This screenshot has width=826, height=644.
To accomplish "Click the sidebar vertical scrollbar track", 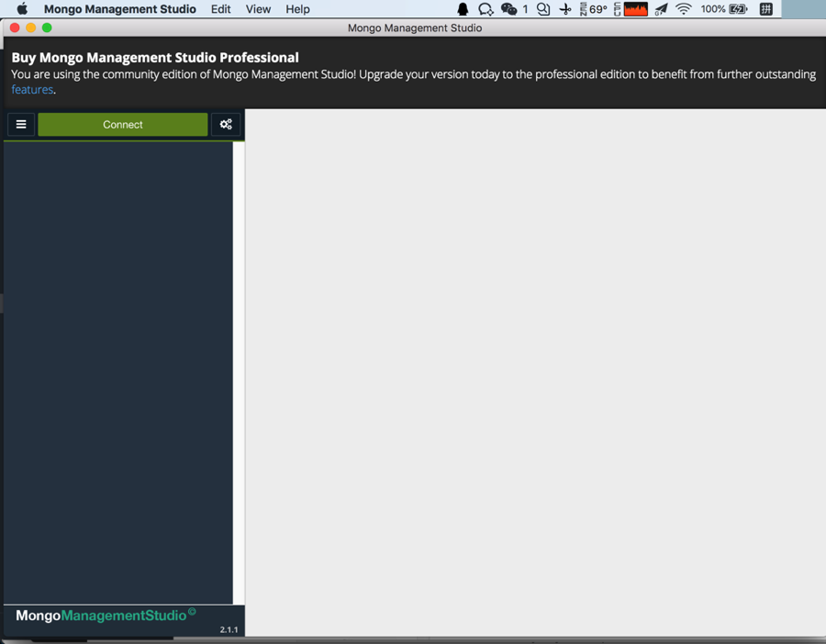I will pyautogui.click(x=239, y=372).
